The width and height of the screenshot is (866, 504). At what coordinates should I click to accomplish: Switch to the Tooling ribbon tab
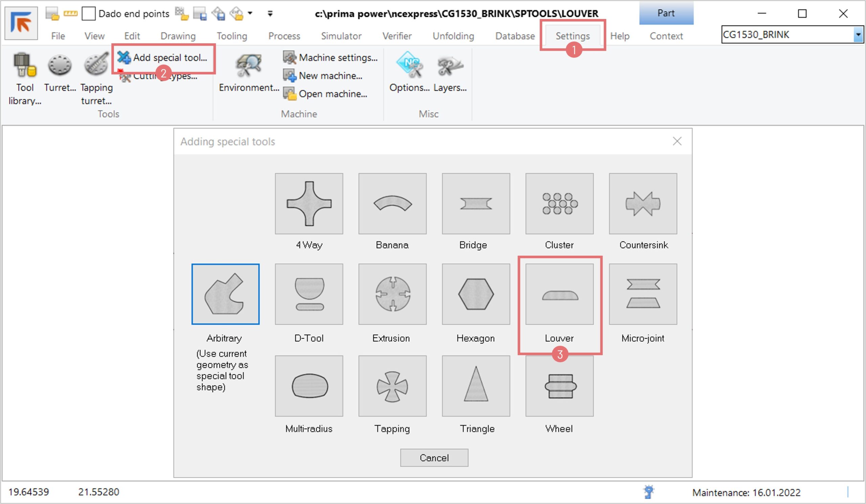pos(232,36)
